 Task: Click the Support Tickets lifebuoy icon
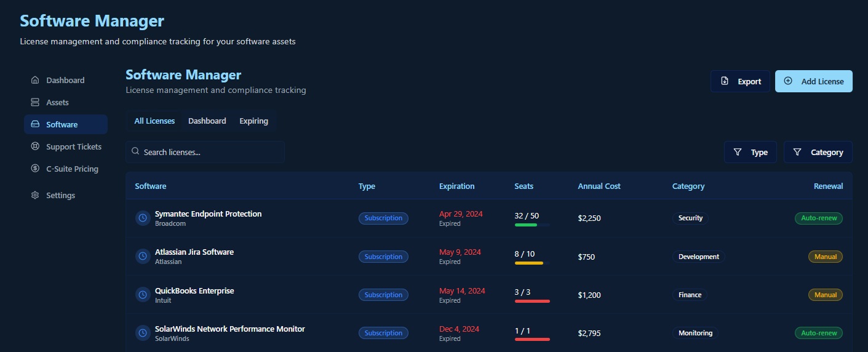(x=35, y=146)
